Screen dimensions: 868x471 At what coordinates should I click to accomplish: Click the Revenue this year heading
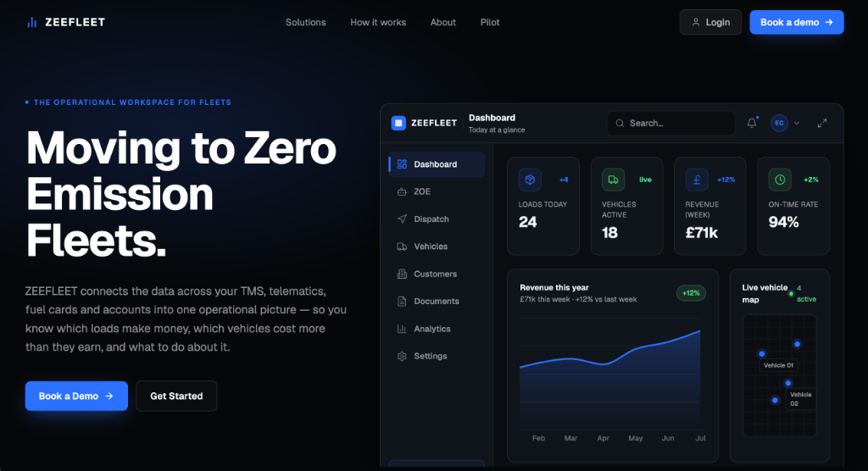pos(554,287)
